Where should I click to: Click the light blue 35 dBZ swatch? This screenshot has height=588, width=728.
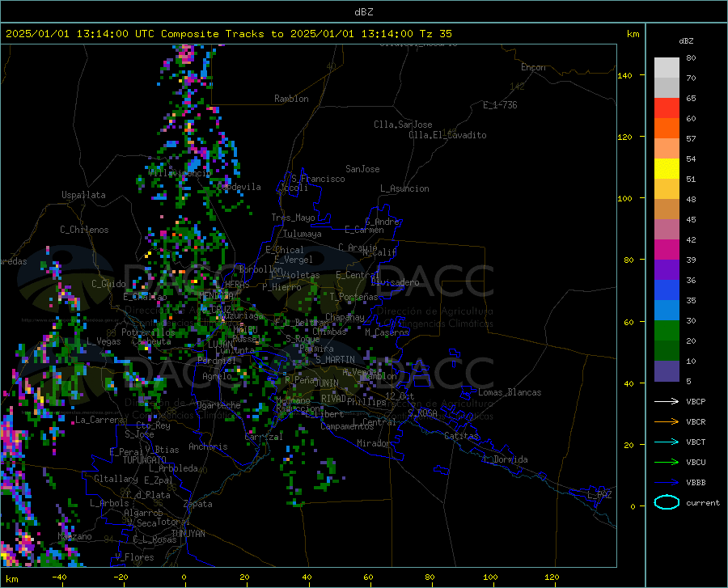667,310
